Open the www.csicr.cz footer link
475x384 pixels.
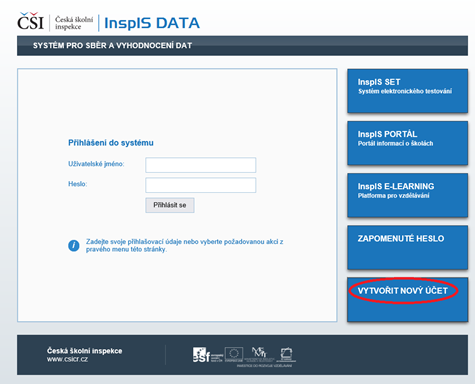point(67,359)
